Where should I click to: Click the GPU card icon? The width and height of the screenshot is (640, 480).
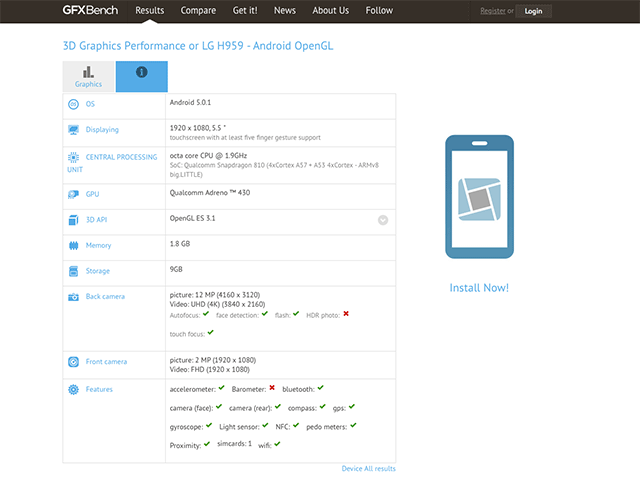[73, 194]
